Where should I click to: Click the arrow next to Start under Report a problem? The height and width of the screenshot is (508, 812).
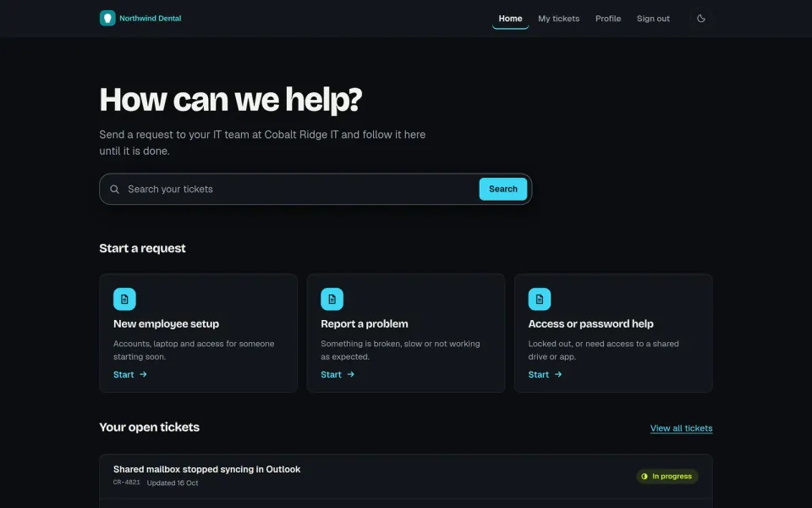350,374
